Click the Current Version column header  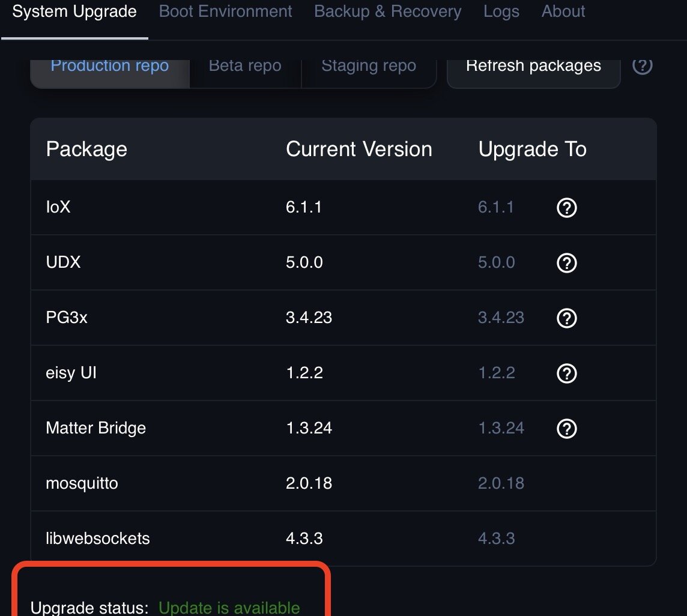(x=359, y=149)
